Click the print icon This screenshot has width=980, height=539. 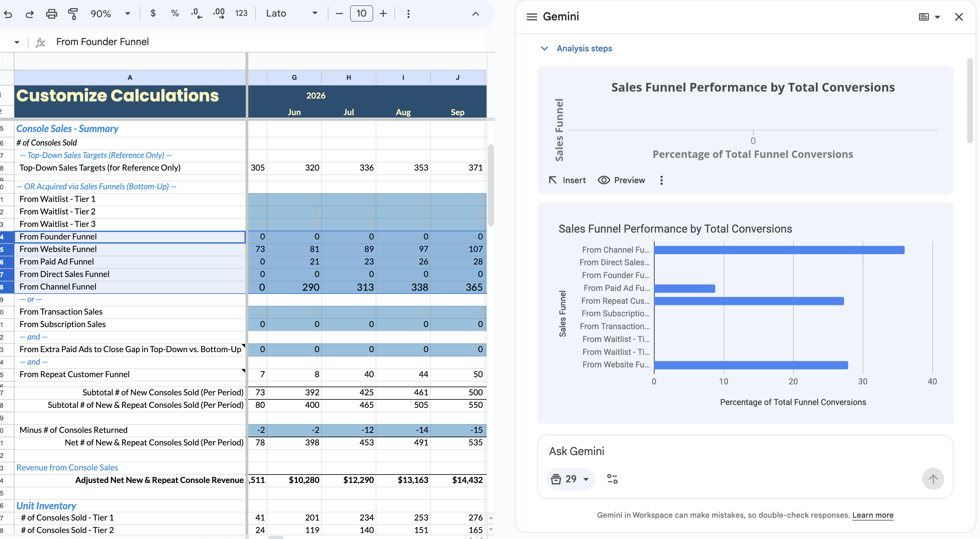(51, 14)
